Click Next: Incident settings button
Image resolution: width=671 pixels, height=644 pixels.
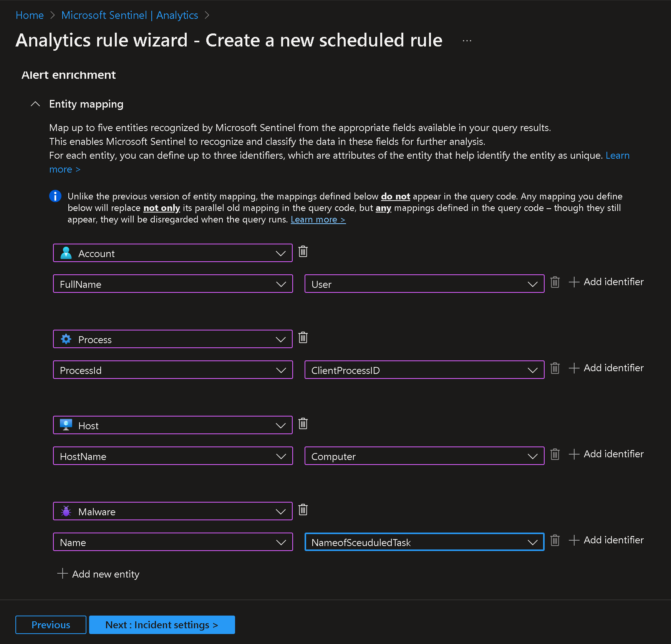point(162,625)
